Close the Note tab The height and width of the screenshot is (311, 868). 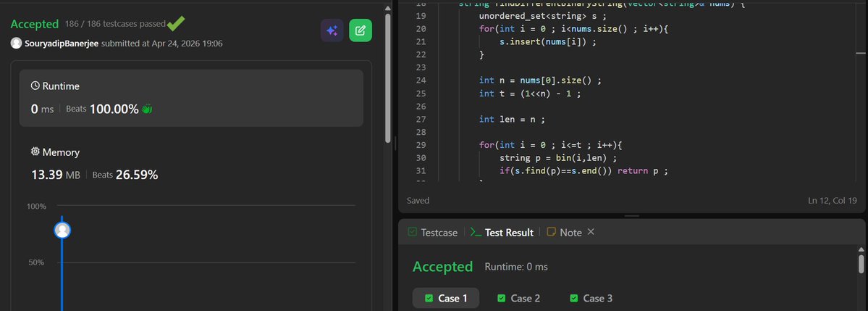point(591,232)
